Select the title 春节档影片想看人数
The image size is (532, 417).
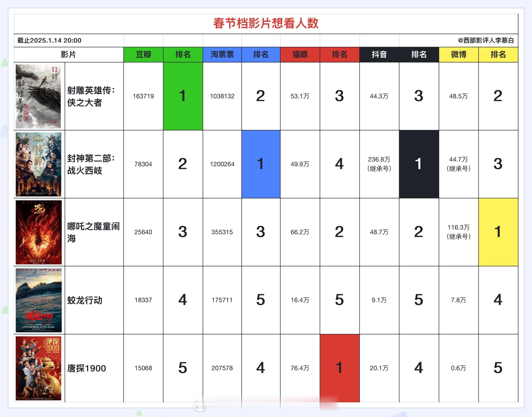pyautogui.click(x=266, y=23)
